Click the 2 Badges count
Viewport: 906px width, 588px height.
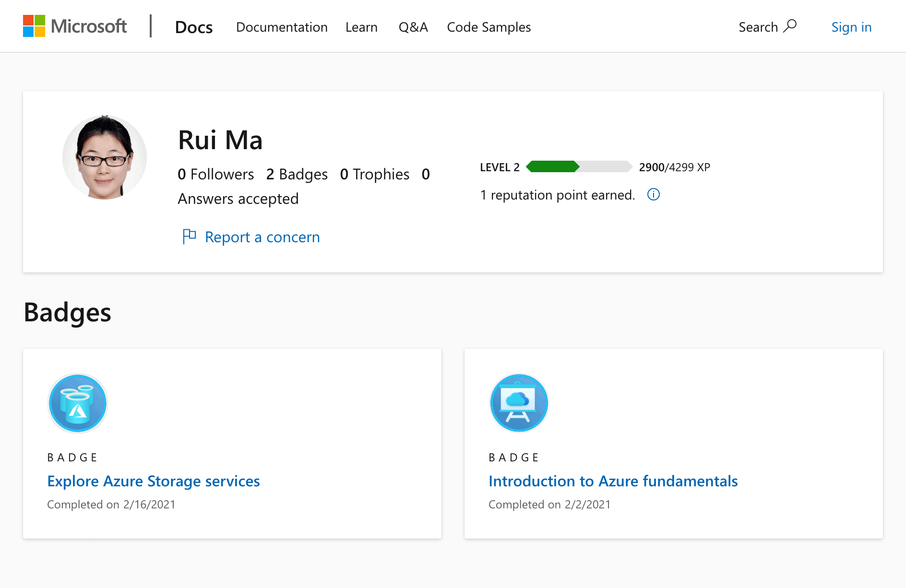click(297, 174)
